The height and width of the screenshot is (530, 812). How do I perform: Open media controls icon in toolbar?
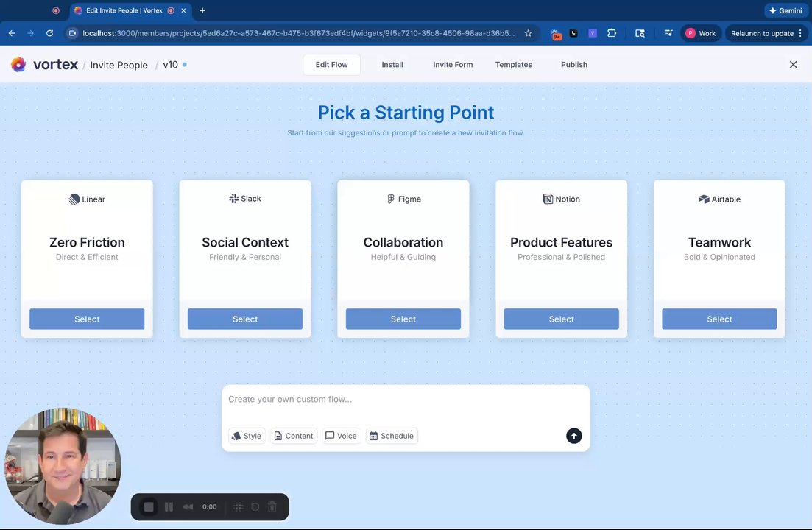(x=668, y=33)
